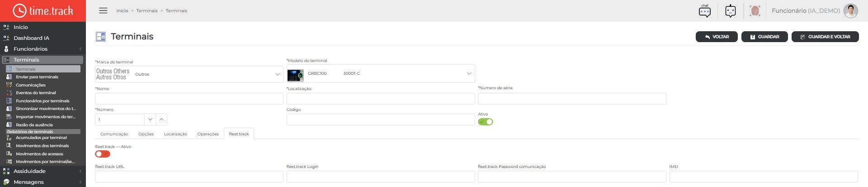This screenshot has width=868, height=187.
Task: Click the Comunicações icon in sidebar
Action: (9, 85)
